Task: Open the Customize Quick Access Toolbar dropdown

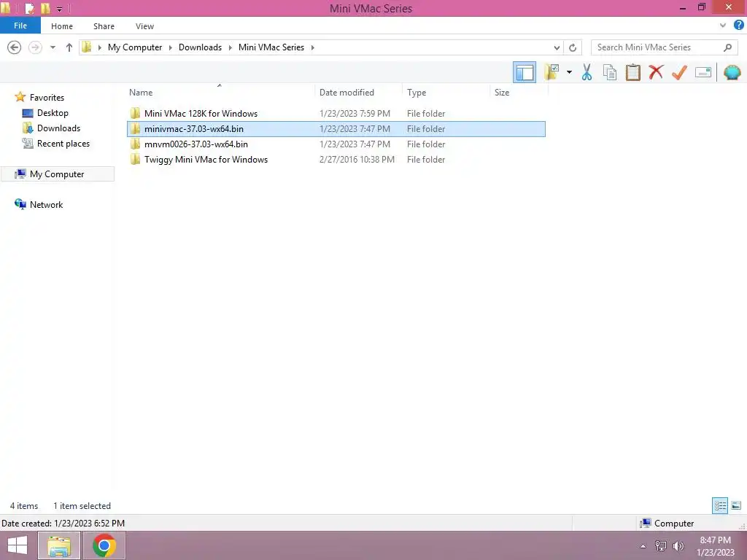Action: (x=59, y=9)
